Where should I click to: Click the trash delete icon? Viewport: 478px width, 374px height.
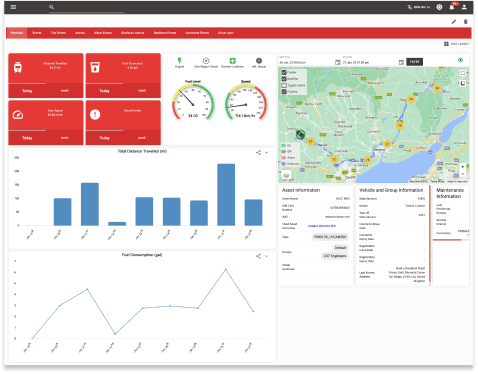465,22
